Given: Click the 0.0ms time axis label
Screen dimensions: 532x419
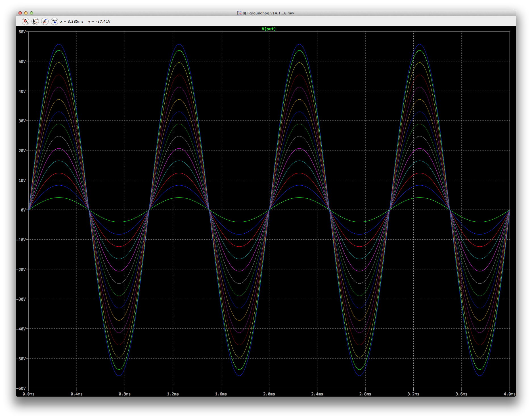Looking at the screenshot, I should 28,394.
